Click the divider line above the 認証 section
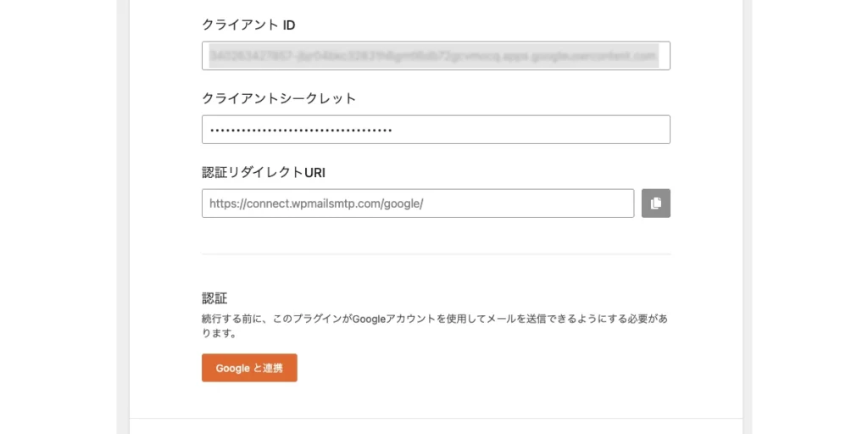The width and height of the screenshot is (868, 434). click(436, 253)
